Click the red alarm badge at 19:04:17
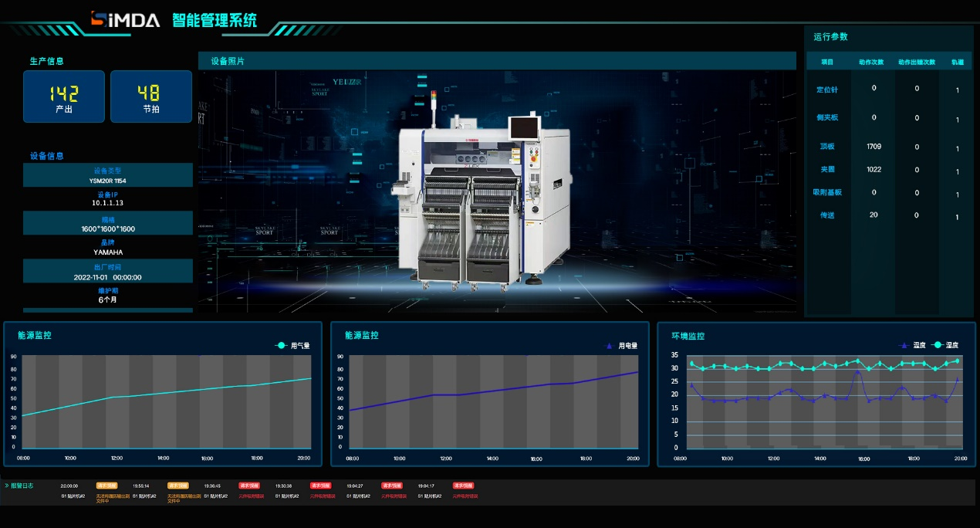The image size is (980, 528). point(463,486)
